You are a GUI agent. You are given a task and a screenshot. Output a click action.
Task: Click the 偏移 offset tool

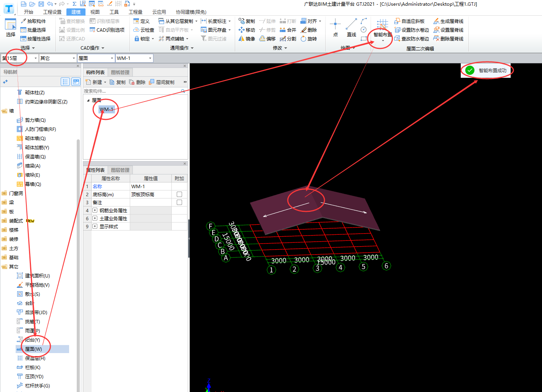coord(268,39)
